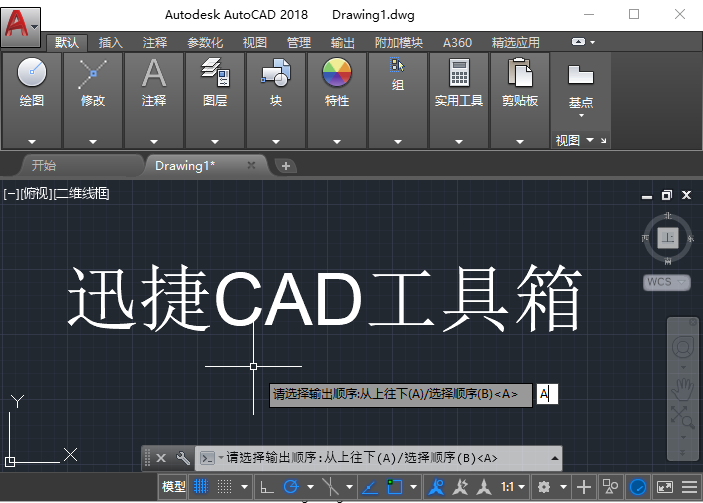The image size is (703, 503).
Task: Switch to the 附加模块 ribbon tab
Action: coord(399,43)
